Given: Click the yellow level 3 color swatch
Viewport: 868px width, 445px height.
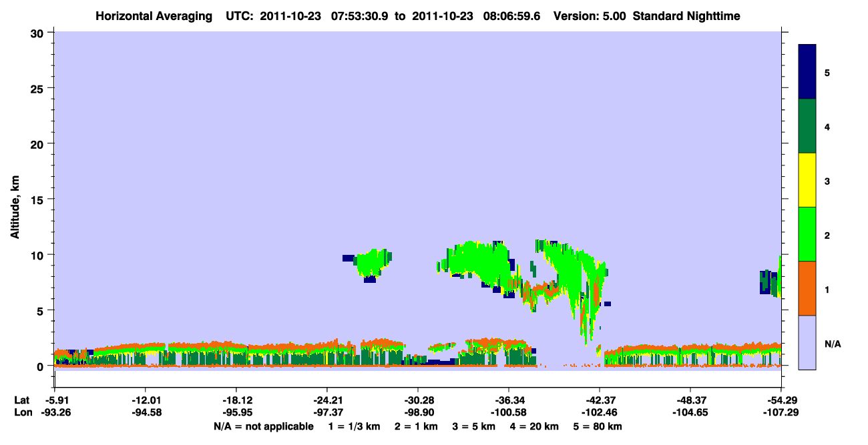Looking at the screenshot, I should 807,180.
